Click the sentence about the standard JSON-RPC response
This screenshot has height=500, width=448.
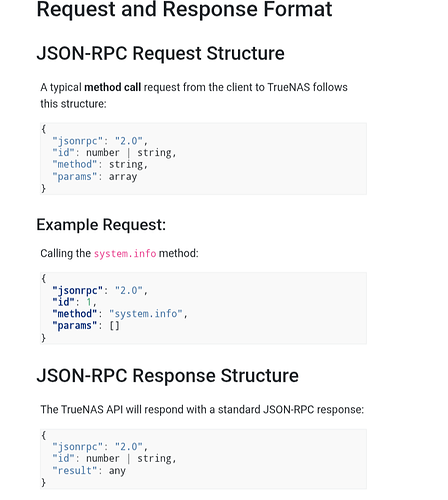tap(202, 410)
